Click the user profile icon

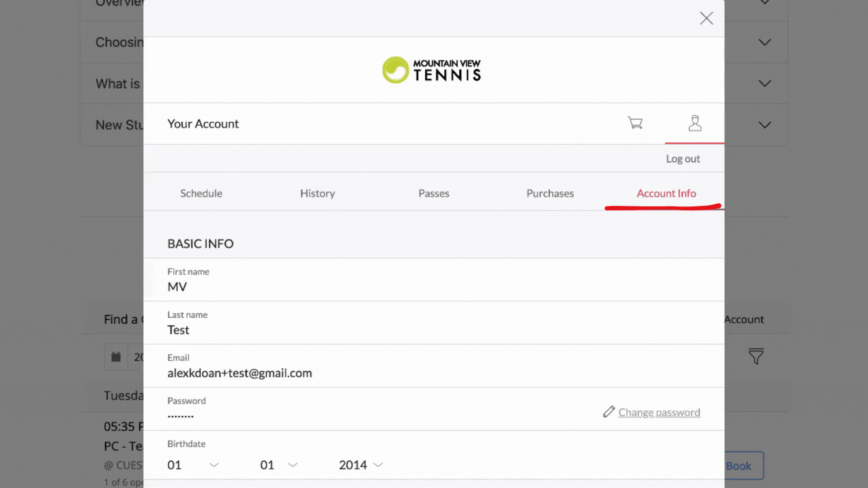[695, 123]
